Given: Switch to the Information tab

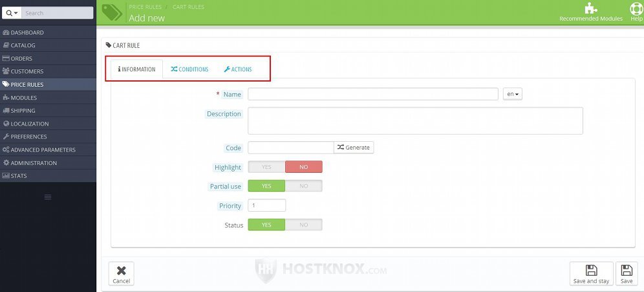Looking at the screenshot, I should 137,69.
